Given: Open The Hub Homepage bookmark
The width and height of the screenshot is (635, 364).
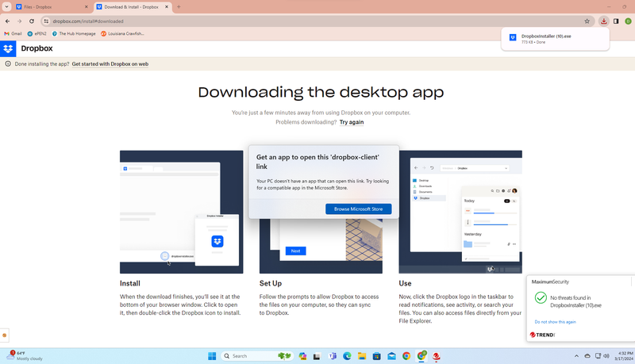Looking at the screenshot, I should 74,33.
